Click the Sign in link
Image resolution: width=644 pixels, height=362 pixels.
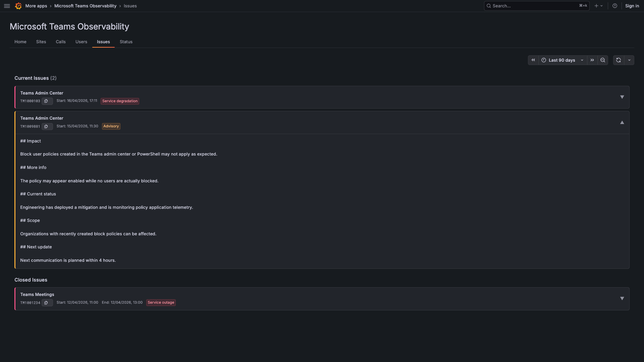(632, 6)
